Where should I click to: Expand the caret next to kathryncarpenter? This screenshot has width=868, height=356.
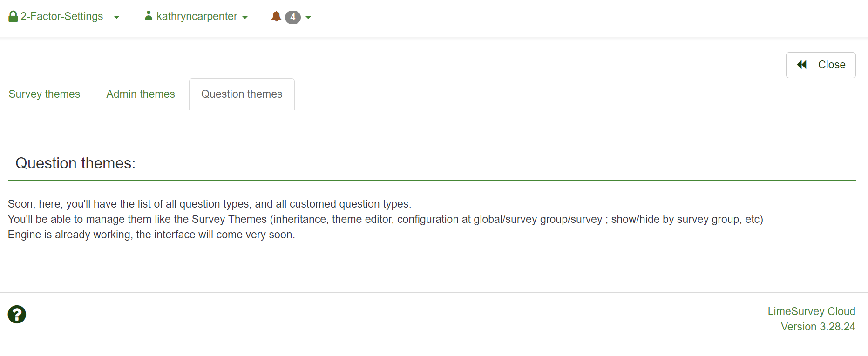pos(245,17)
